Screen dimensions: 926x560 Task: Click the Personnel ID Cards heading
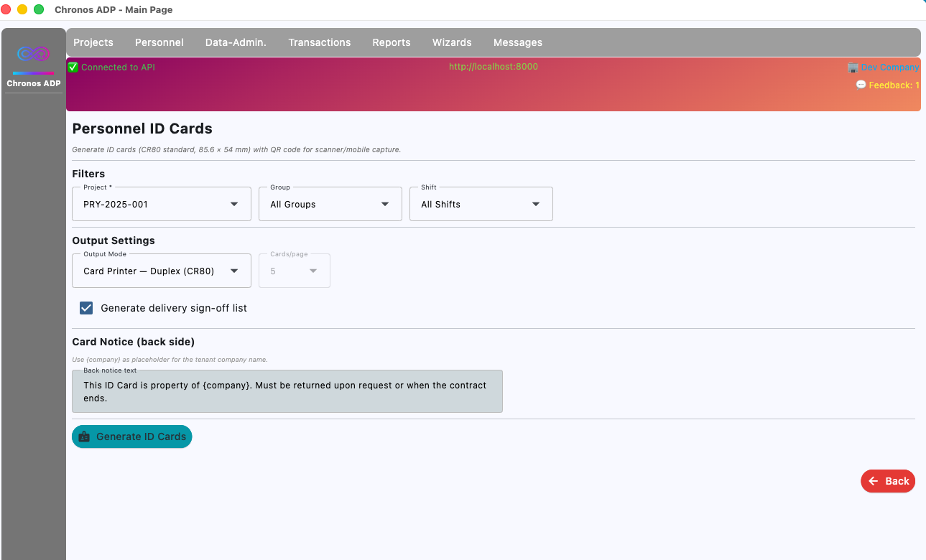point(142,129)
